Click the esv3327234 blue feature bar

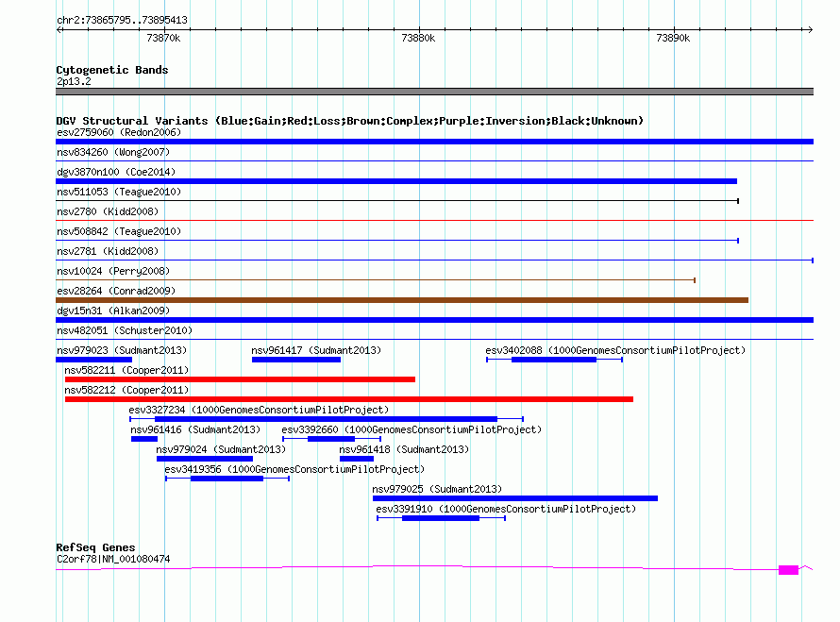(326, 419)
